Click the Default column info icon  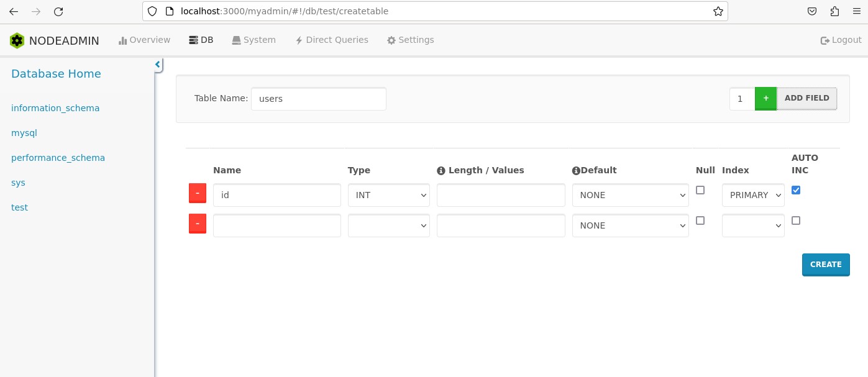(575, 171)
